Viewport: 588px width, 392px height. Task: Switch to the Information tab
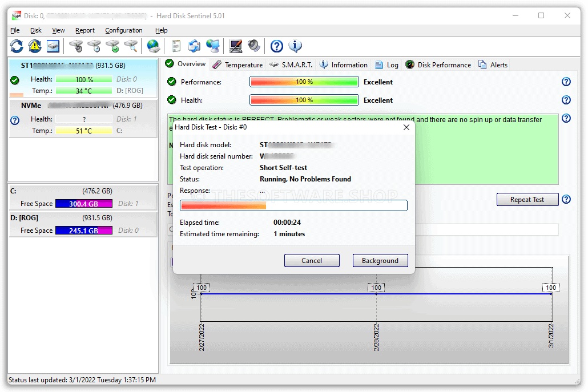coord(344,65)
